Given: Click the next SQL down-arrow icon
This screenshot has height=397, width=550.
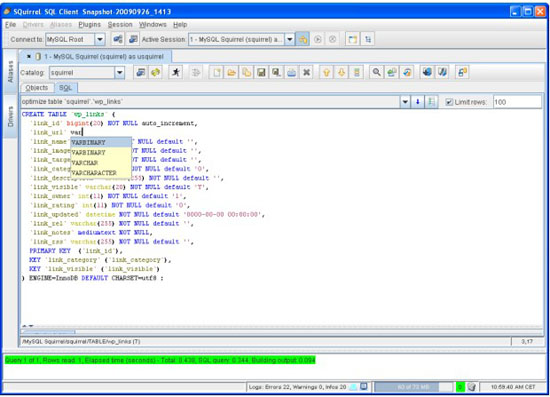Looking at the screenshot, I should coord(341,73).
